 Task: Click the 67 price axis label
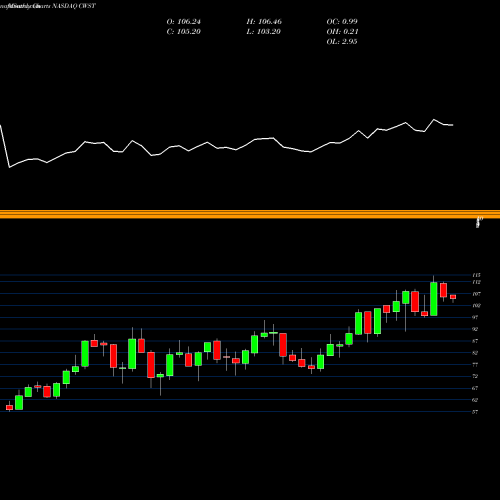(475, 388)
